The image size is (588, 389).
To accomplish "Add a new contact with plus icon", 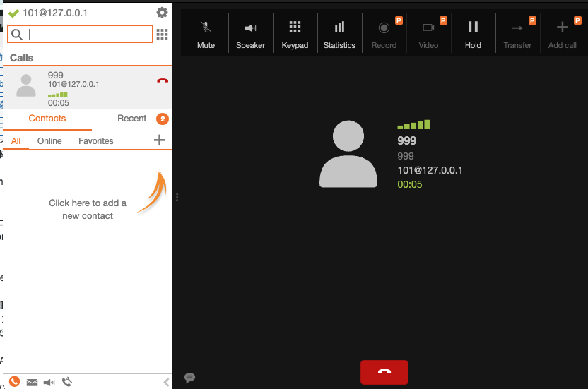I will click(160, 140).
